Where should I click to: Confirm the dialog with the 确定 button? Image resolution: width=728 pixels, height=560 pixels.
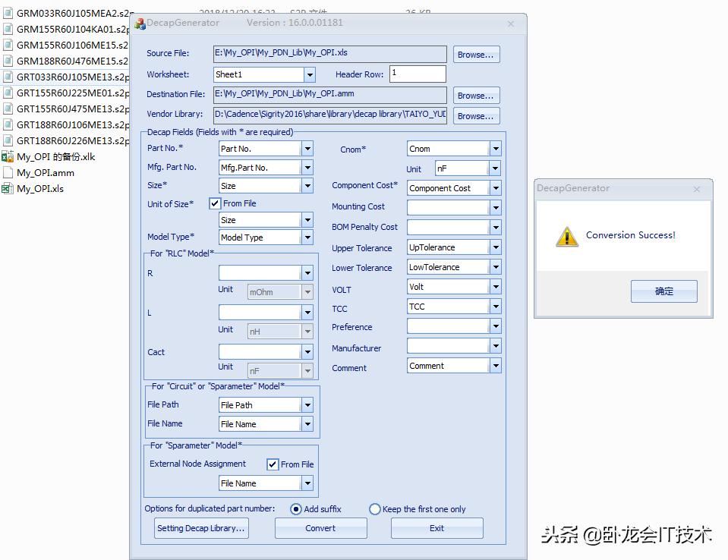click(x=664, y=291)
